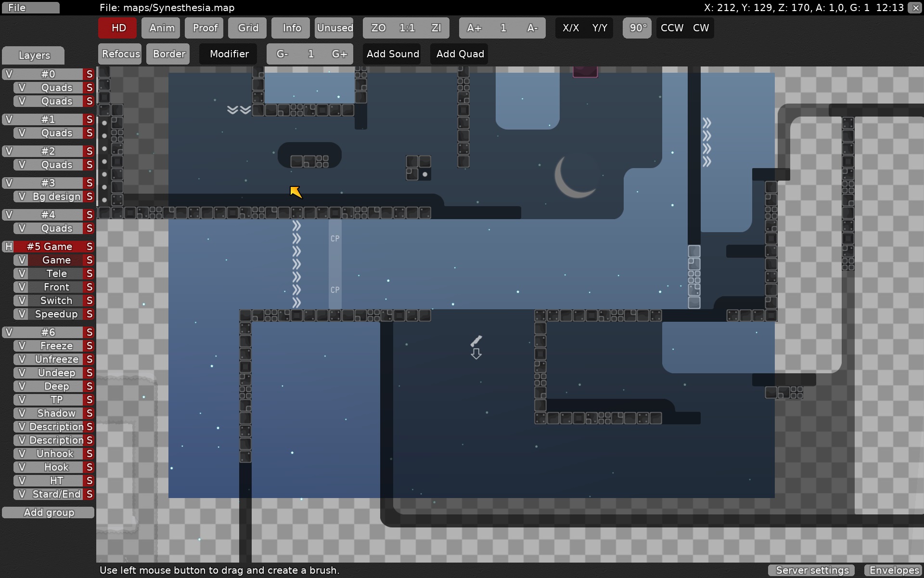Viewport: 924px width, 578px height.
Task: Add a new quad to the map
Action: point(460,53)
